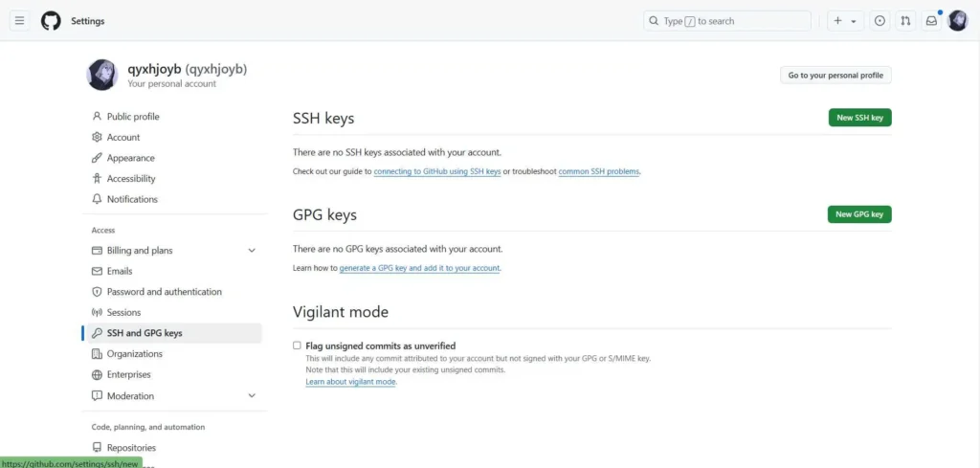Click Go to your personal profile

click(x=835, y=75)
